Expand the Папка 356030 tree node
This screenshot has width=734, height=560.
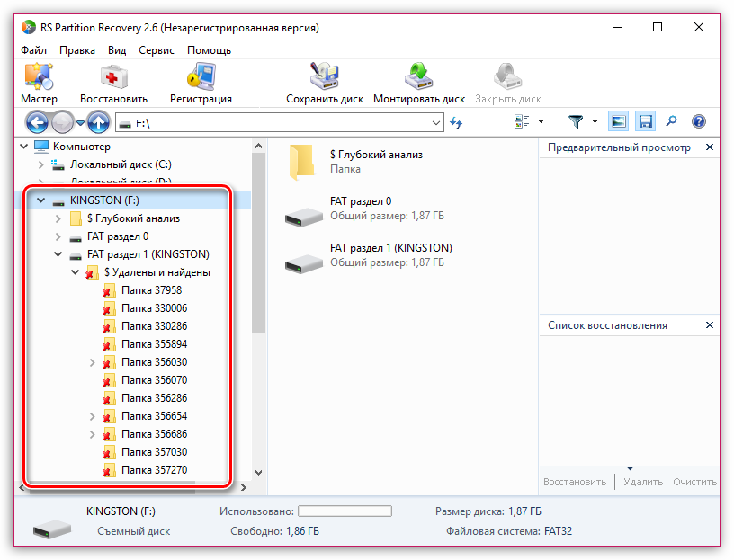click(93, 362)
